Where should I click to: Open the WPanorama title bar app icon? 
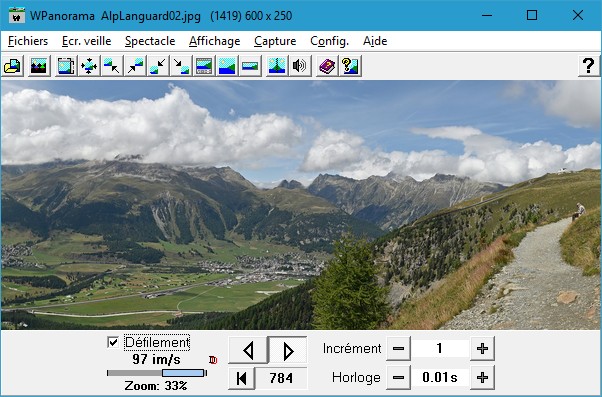pyautogui.click(x=17, y=15)
